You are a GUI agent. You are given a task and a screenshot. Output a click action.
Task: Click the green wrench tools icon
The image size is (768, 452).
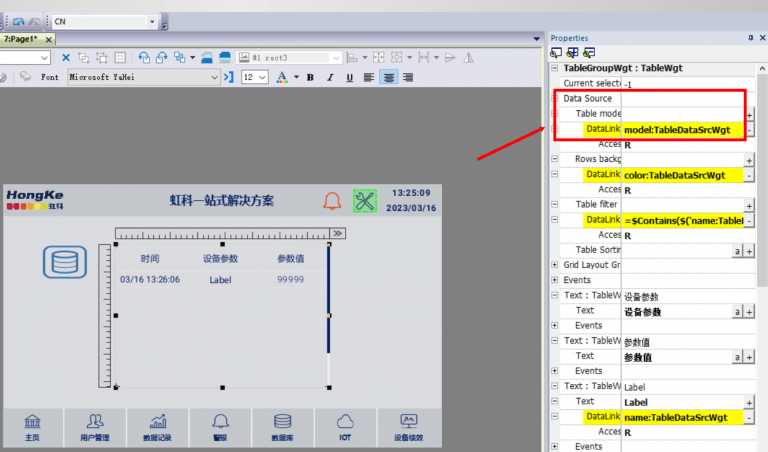pyautogui.click(x=364, y=201)
